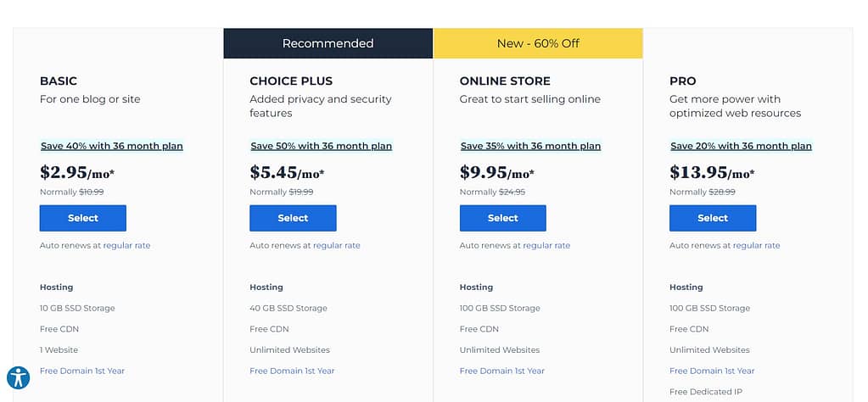Open Online Store 'Free Domain 1st Year' link
This screenshot has height=402, width=868.
click(x=502, y=371)
